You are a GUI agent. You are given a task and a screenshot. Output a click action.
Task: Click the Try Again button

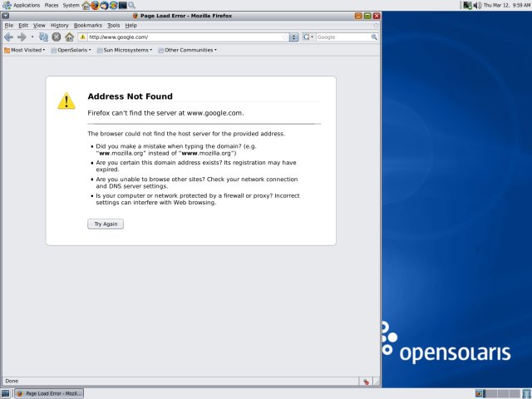coord(106,224)
